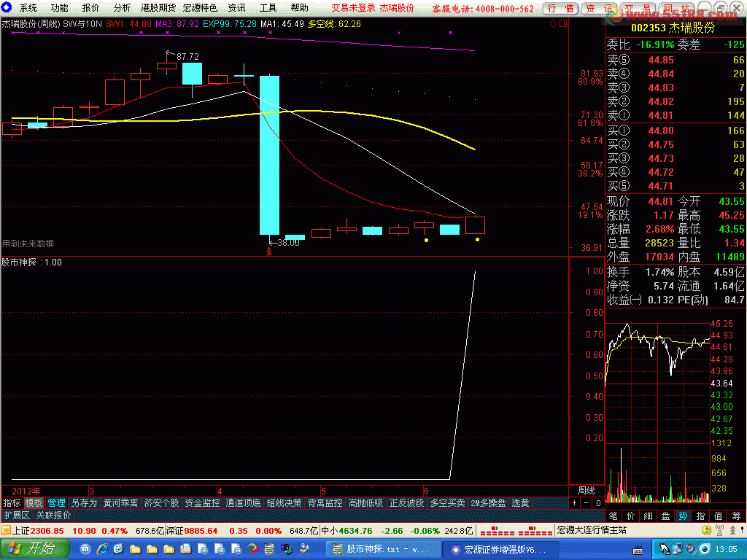747x560 pixels.
Task: Select the 指 tab in side panel
Action: point(701,516)
